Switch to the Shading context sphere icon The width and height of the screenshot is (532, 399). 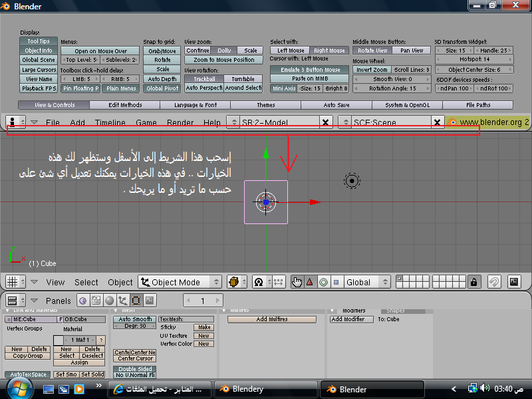click(110, 301)
